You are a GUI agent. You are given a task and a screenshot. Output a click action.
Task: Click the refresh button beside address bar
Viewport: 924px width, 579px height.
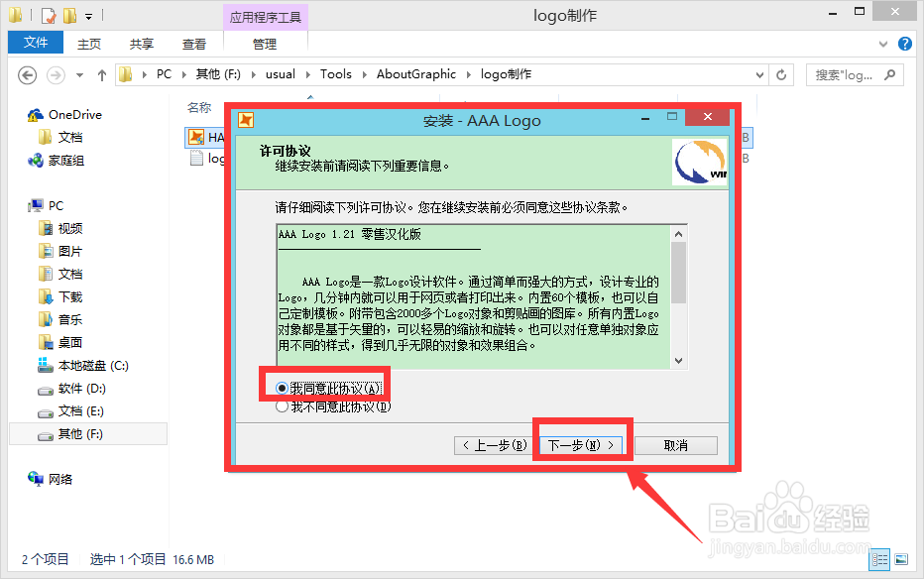781,74
